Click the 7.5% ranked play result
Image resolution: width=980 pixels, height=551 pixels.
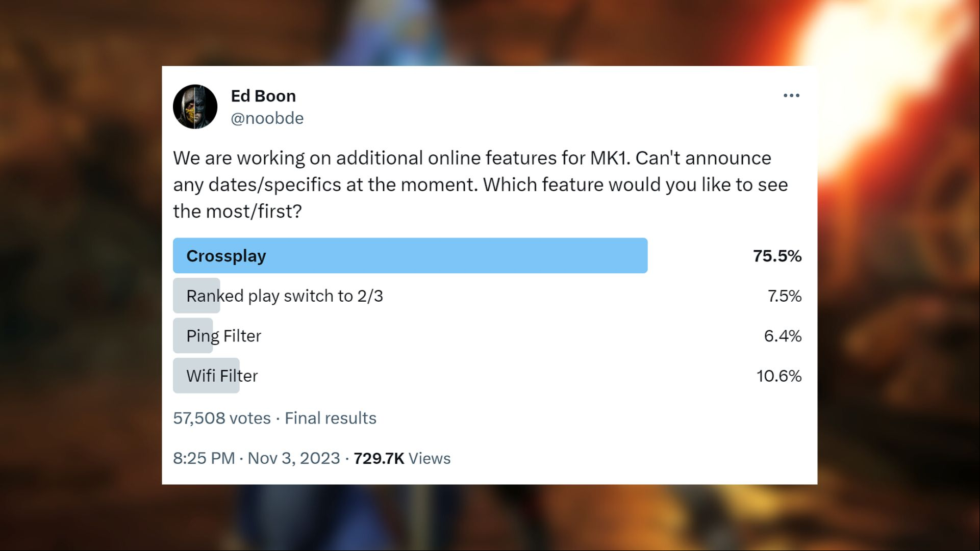784,296
